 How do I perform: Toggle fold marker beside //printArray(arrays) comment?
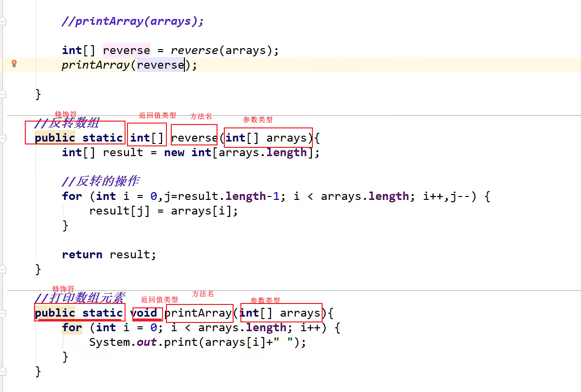click(3, 21)
